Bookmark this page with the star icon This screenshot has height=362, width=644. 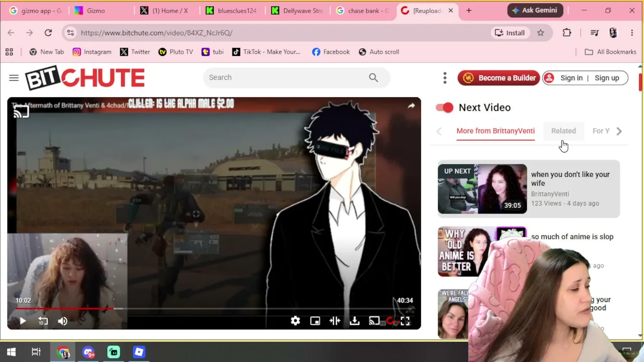coord(540,33)
